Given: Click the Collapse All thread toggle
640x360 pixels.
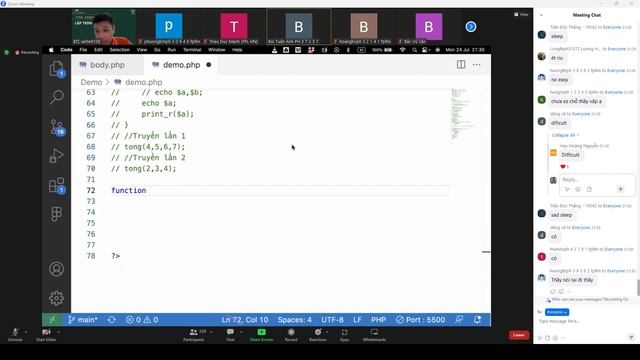Looking at the screenshot, I should 565,135.
